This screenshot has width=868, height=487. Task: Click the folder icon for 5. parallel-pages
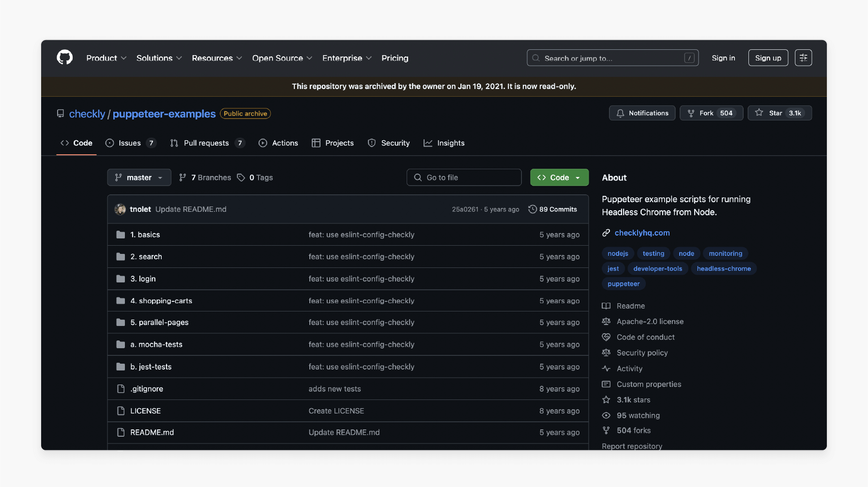coord(121,323)
